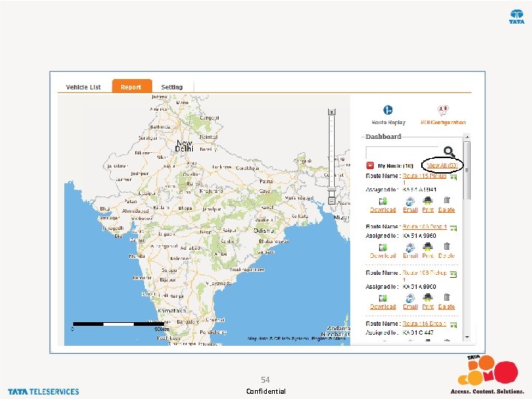This screenshot has width=532, height=399.
Task: Click green table icon beside Route 116 Drop
Action: (453, 325)
